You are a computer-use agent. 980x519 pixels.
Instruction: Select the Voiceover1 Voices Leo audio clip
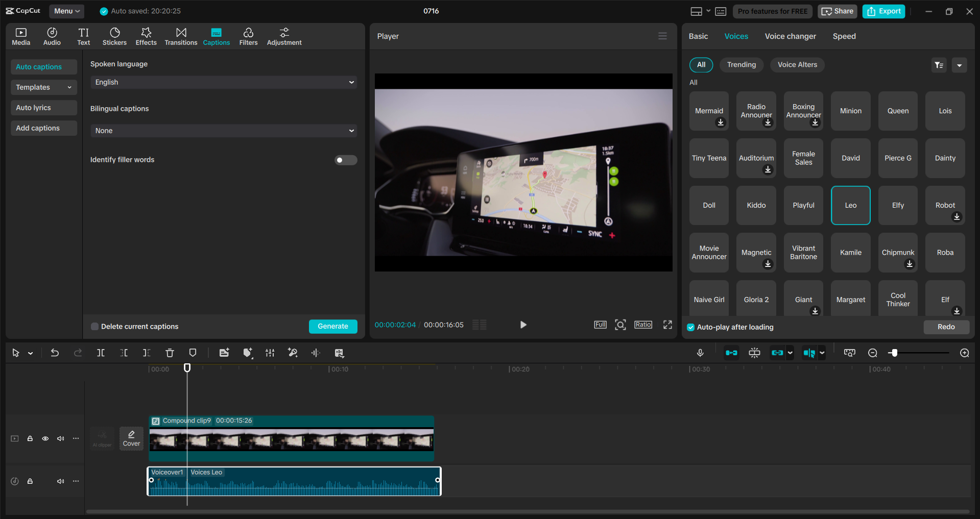pyautogui.click(x=294, y=481)
